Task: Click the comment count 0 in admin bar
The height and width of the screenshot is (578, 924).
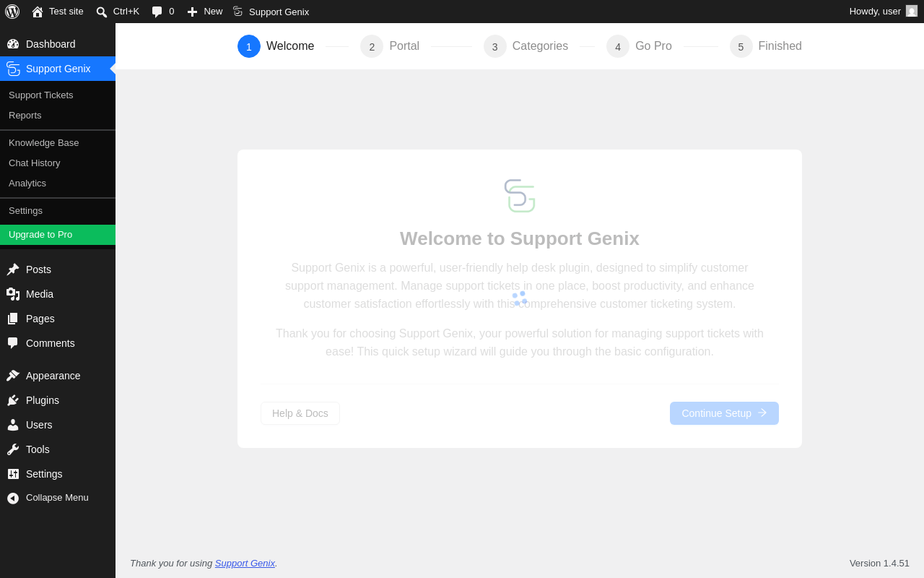Action: [x=171, y=11]
